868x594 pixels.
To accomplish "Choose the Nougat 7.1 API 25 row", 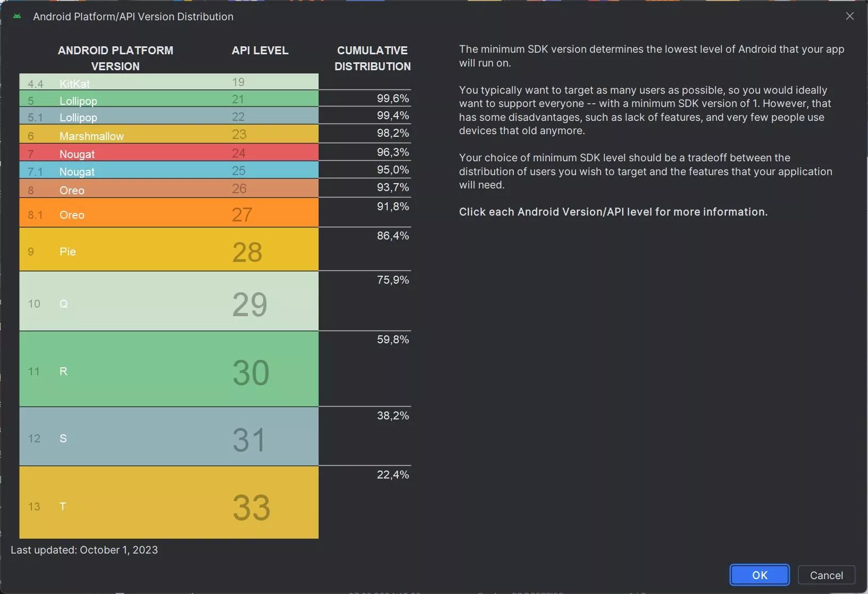I will [169, 170].
